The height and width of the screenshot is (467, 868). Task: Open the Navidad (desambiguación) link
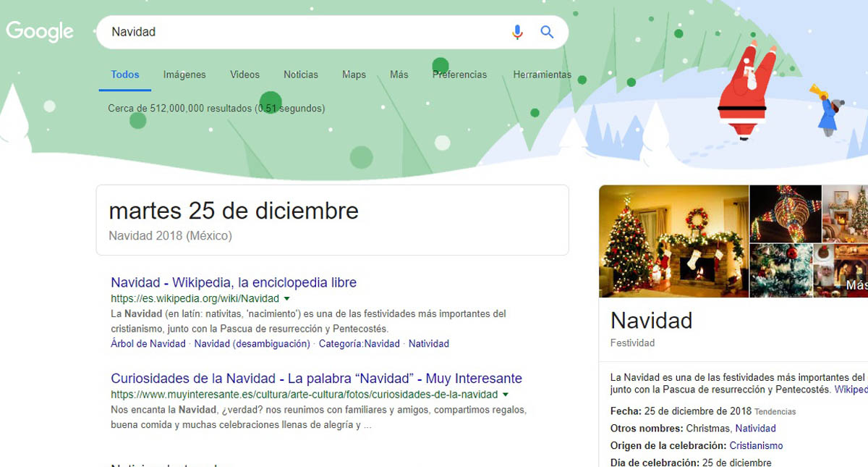250,344
